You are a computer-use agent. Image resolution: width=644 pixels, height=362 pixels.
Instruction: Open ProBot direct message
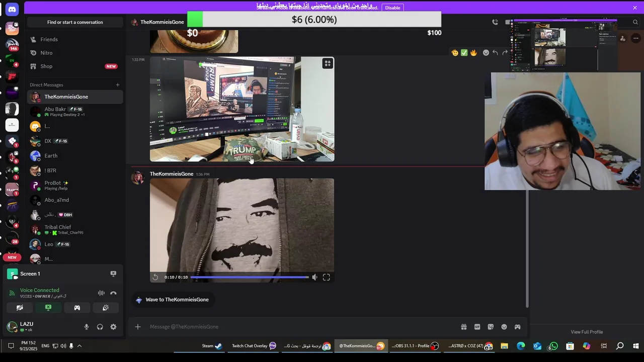75,186
